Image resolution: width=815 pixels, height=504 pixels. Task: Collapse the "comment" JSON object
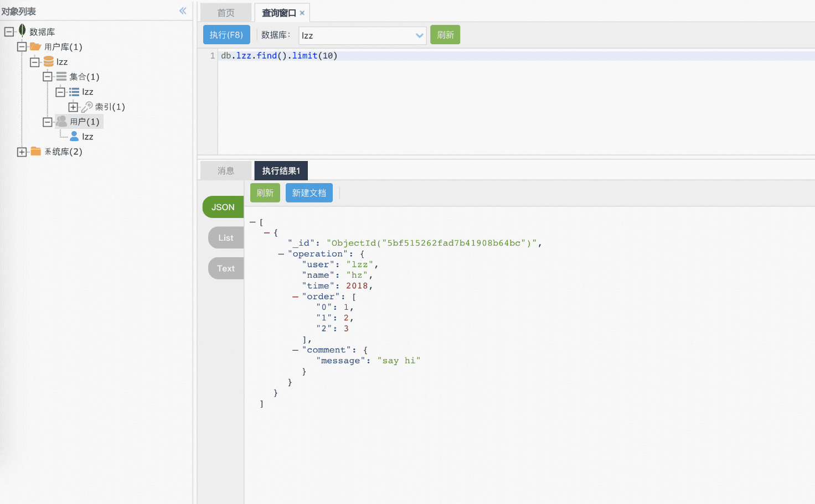pos(296,350)
